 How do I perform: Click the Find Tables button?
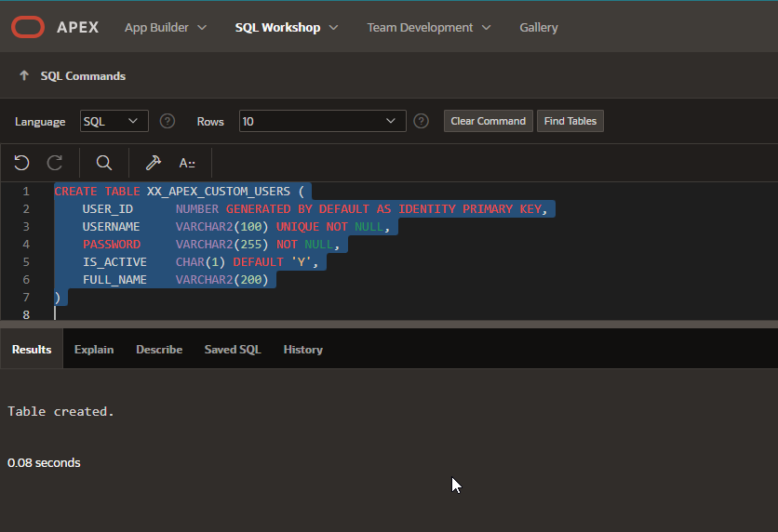(570, 121)
